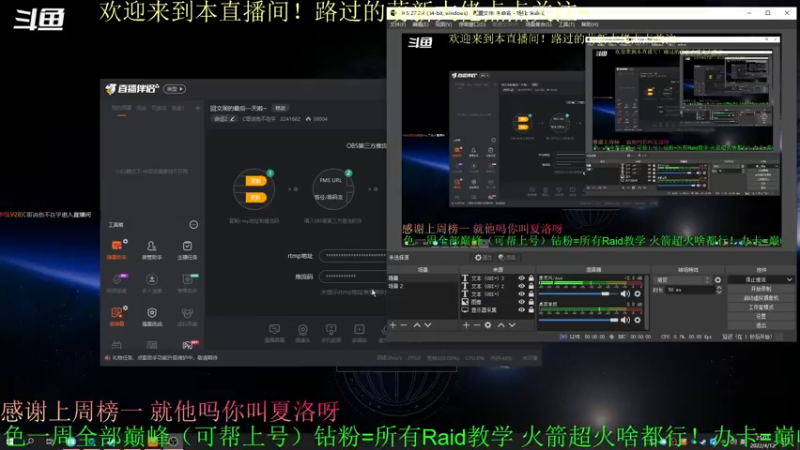Open source properties gear in sources toolbar

[x=488, y=325]
